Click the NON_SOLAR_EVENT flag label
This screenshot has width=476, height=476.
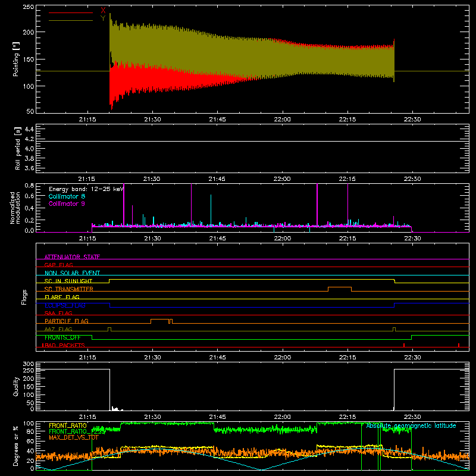pyautogui.click(x=72, y=273)
